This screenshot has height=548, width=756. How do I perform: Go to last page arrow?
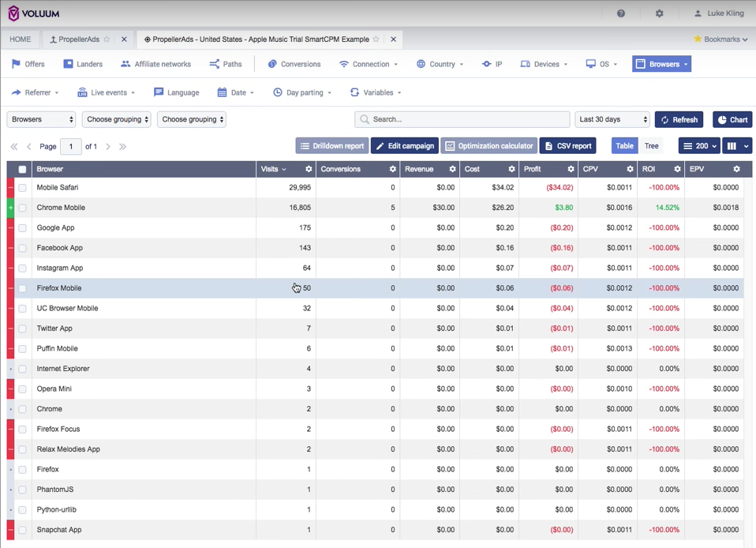tap(122, 147)
